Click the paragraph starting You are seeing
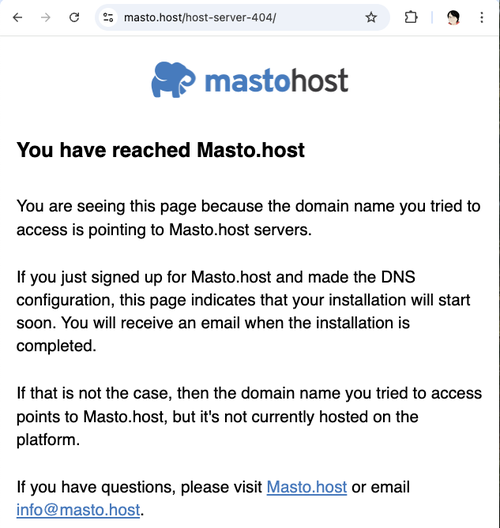This screenshot has height=528, width=500. 248,218
